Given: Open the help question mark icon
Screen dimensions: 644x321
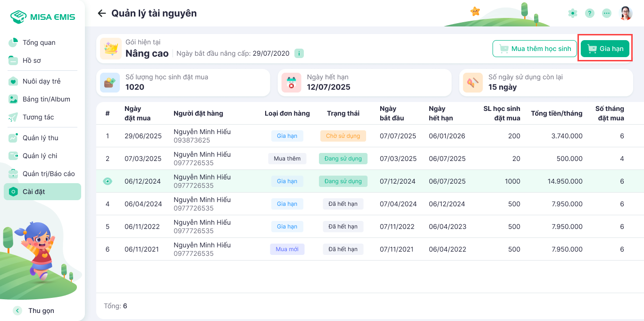Looking at the screenshot, I should click(x=590, y=13).
